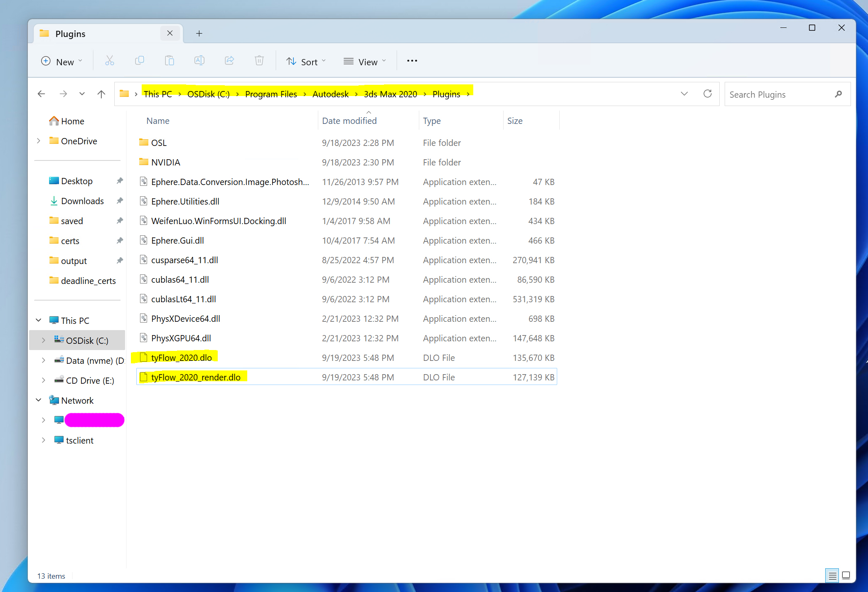Click the Share icon in toolbar
Image resolution: width=868 pixels, height=592 pixels.
pos(229,61)
